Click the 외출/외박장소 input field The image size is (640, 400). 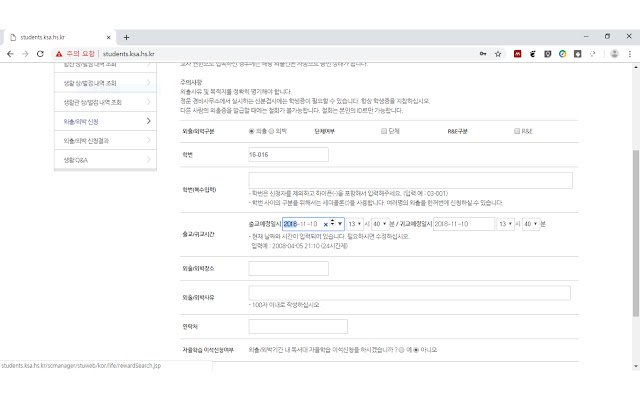(288, 269)
